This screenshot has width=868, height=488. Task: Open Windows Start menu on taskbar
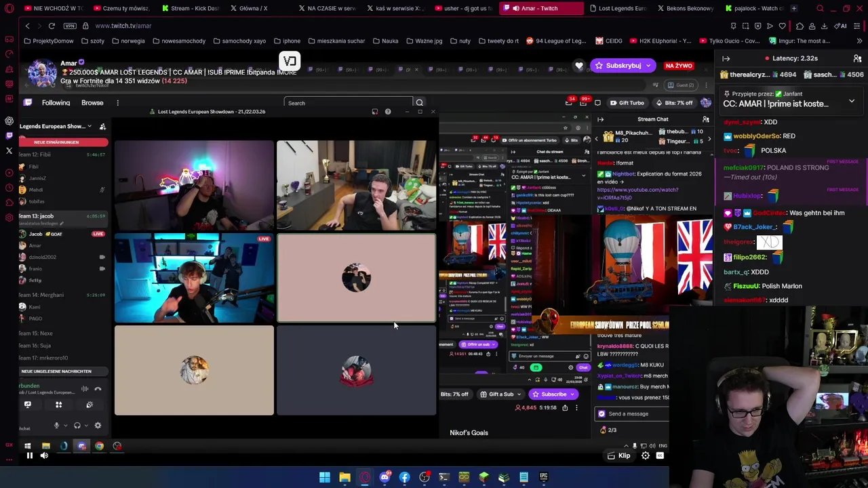(325, 477)
